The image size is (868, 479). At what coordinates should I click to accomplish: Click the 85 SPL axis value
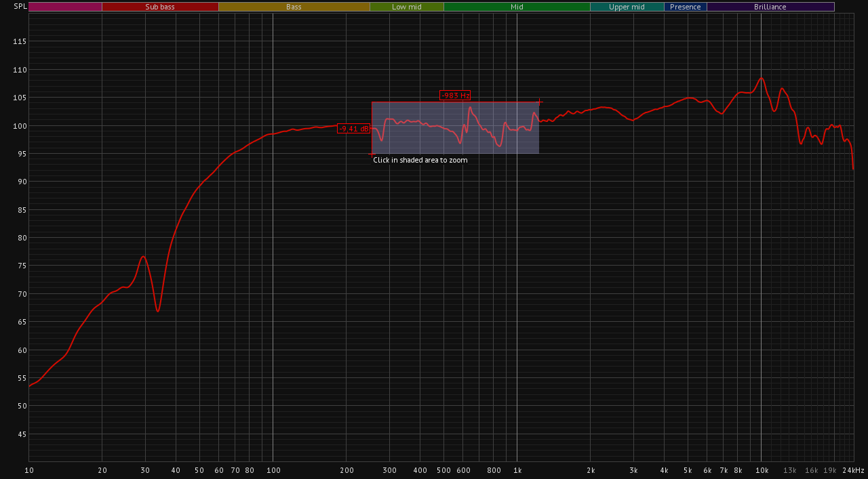(22, 210)
